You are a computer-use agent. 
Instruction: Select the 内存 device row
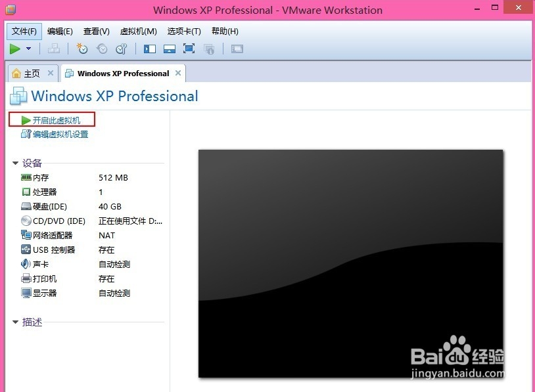point(92,177)
